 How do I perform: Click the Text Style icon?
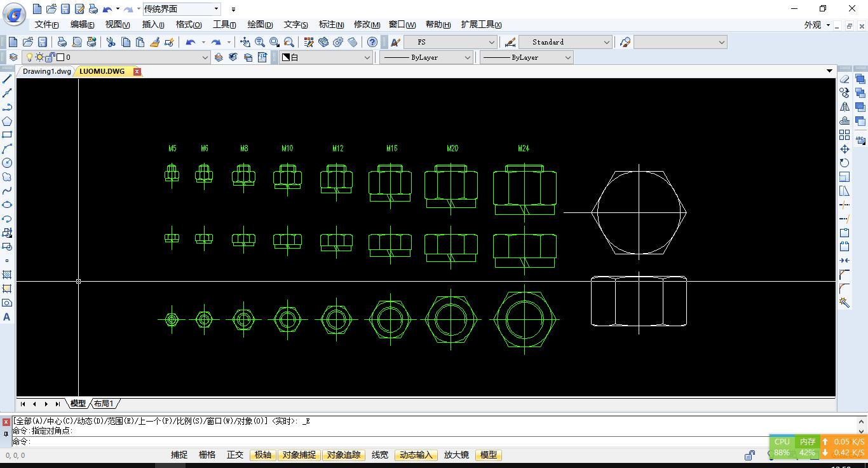pyautogui.click(x=395, y=42)
